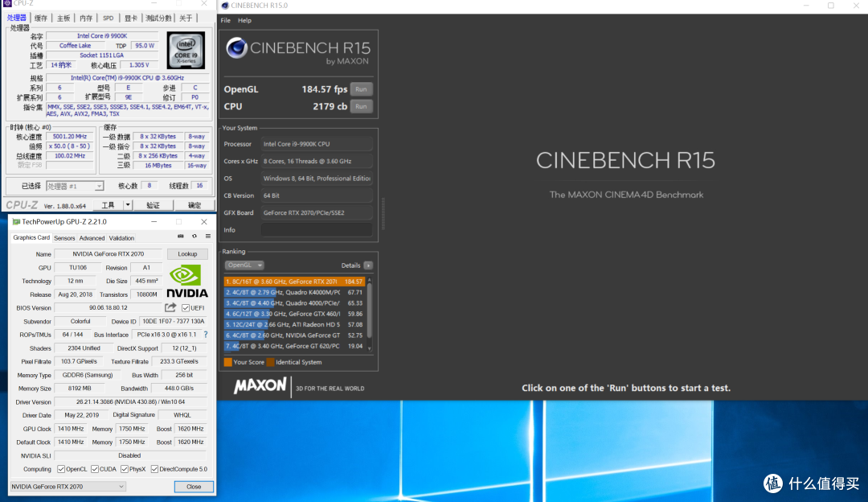Click the Lookup button in GPU-Z
This screenshot has width=868, height=502.
click(x=187, y=253)
